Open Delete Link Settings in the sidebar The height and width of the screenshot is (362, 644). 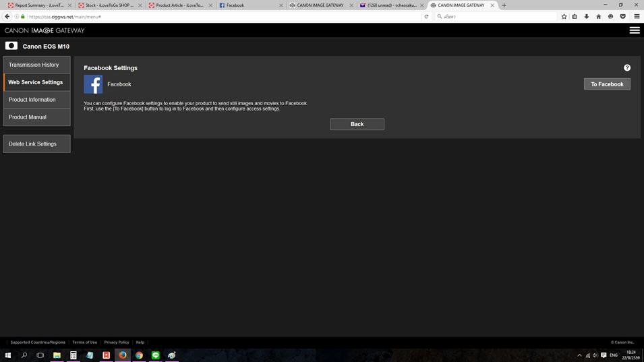[37, 144]
